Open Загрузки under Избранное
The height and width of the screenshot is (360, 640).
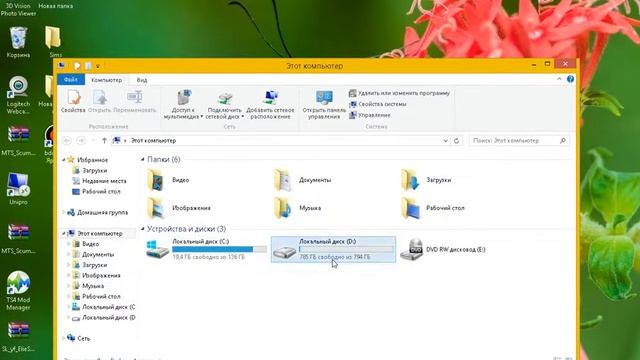(90, 171)
